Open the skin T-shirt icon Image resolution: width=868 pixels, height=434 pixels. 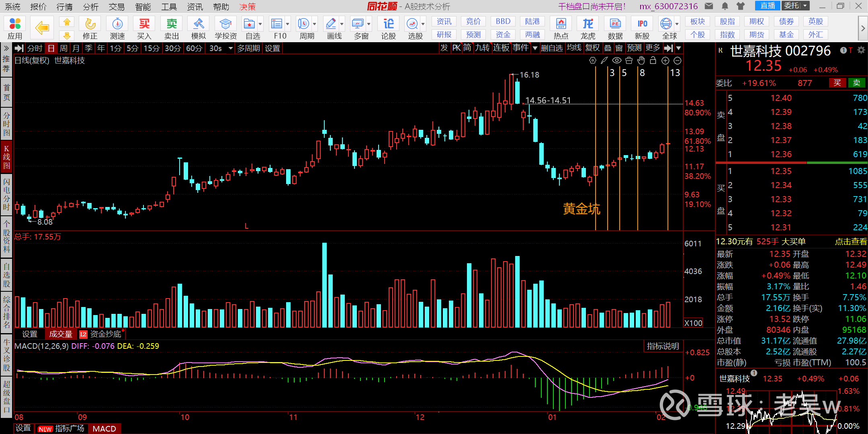point(741,6)
